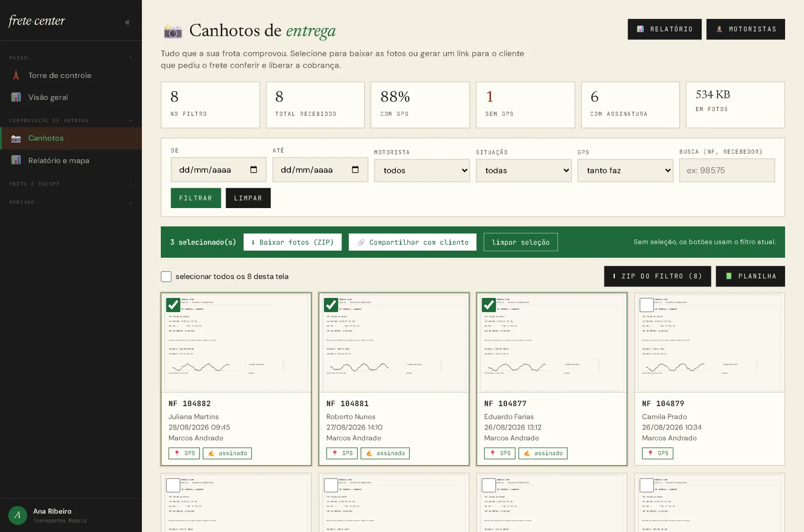Check the NF 104879 card checkbox
Screen dimensions: 804x532
click(647, 305)
